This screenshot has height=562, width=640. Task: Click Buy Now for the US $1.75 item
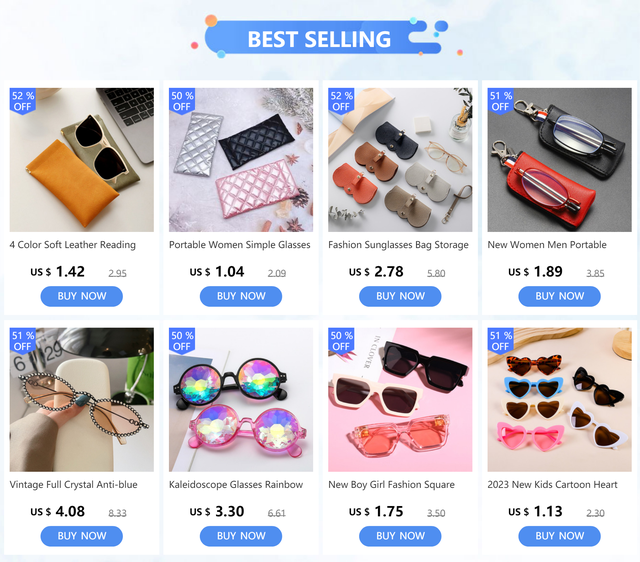tap(400, 536)
